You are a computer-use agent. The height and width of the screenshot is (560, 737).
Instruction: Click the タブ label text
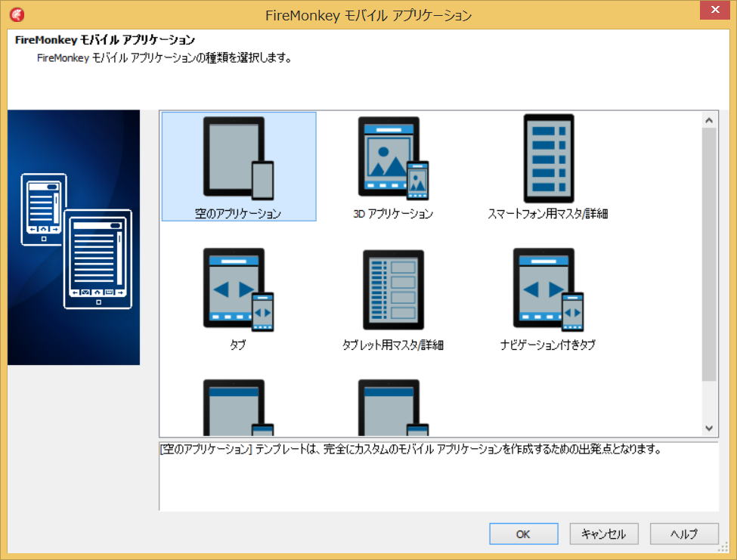(238, 345)
